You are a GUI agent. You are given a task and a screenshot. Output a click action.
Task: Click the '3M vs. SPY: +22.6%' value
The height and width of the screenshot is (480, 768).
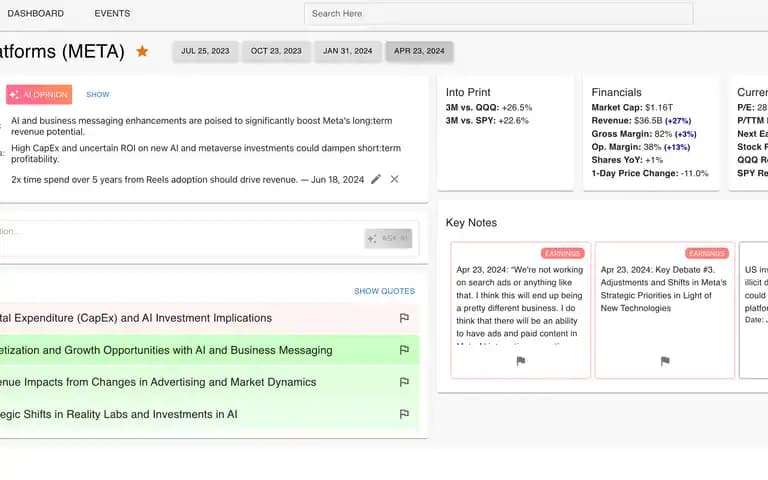(x=487, y=120)
